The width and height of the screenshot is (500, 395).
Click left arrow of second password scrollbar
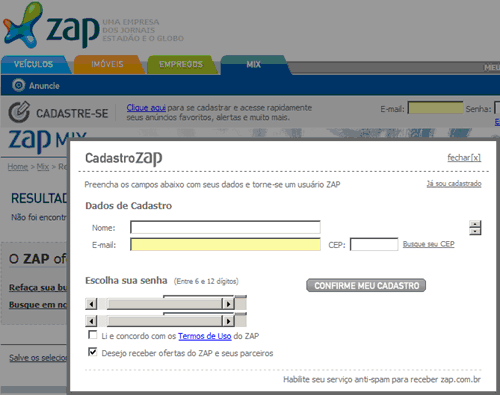(91, 321)
